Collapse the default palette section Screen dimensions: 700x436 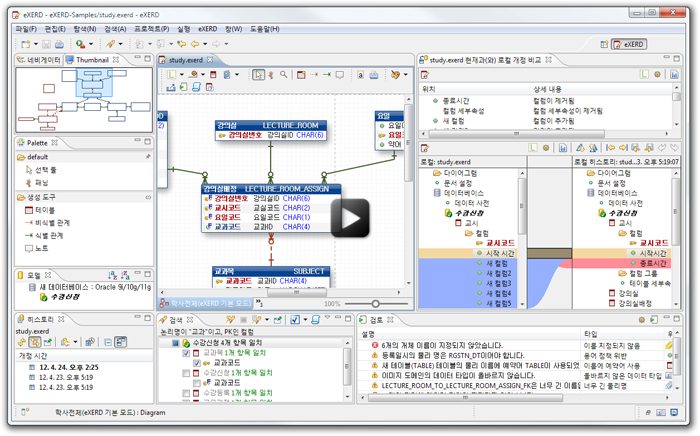(148, 157)
